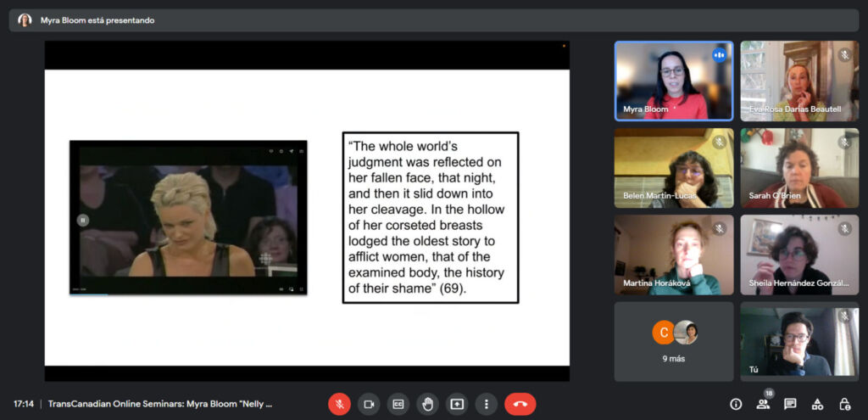Viewport: 868px width, 420px height.
Task: Open the meeting details info icon
Action: point(736,404)
